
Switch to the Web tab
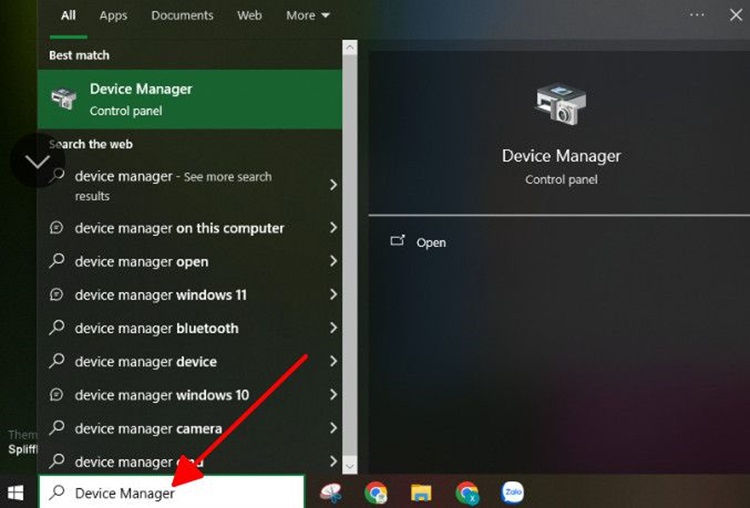250,15
